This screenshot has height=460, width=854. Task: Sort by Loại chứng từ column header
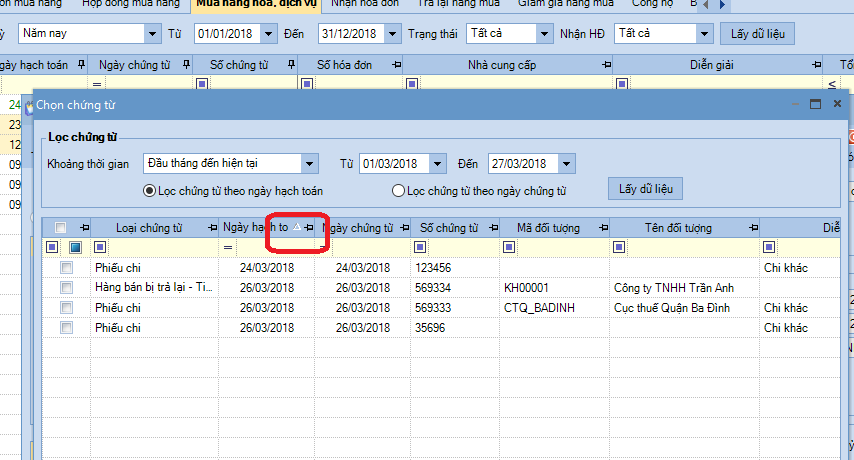pyautogui.click(x=149, y=228)
